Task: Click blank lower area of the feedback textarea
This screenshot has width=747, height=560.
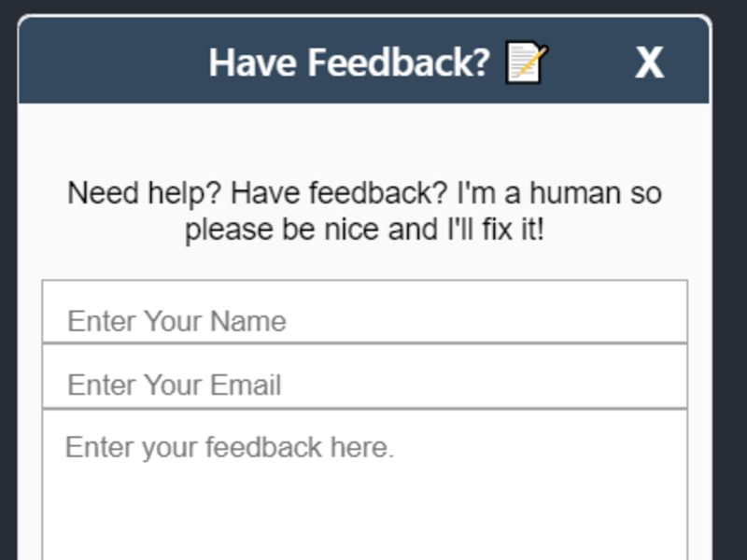Action: tap(364, 523)
